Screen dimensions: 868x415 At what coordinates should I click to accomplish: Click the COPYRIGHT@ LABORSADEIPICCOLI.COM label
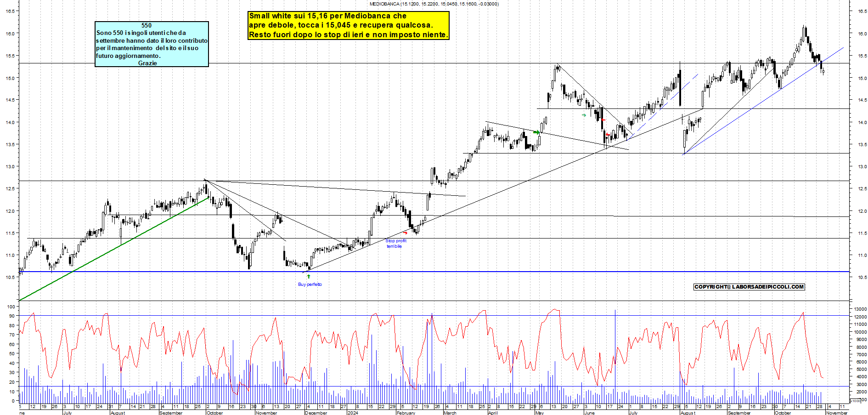(749, 287)
